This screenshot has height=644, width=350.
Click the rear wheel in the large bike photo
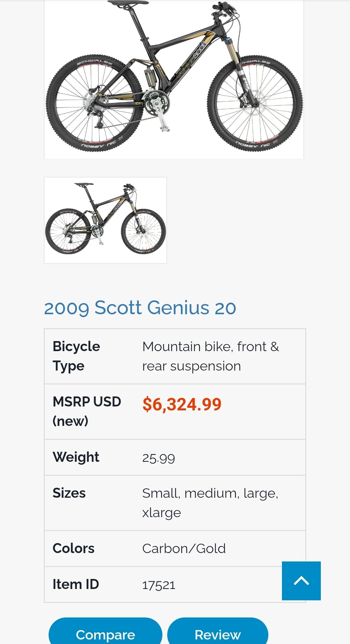coord(94,103)
